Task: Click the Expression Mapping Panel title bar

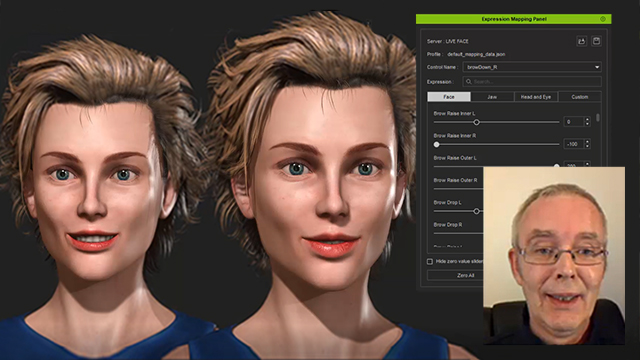Action: tap(513, 19)
